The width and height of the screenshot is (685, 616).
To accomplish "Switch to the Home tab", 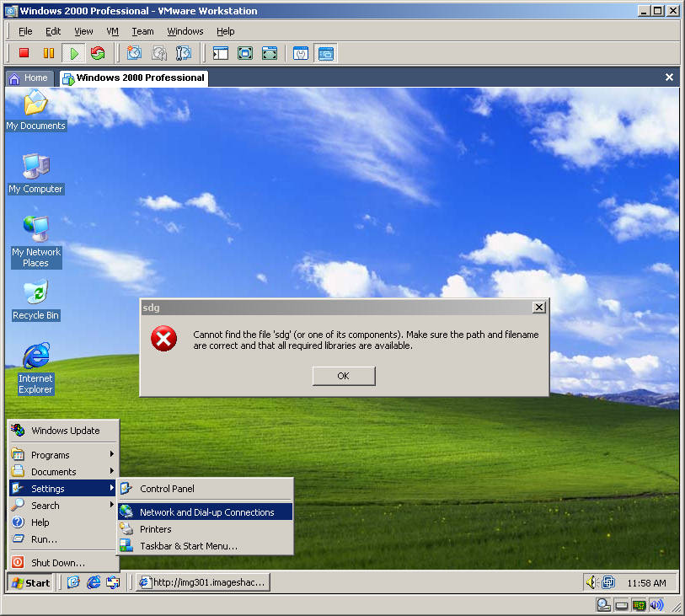I will pyautogui.click(x=29, y=78).
